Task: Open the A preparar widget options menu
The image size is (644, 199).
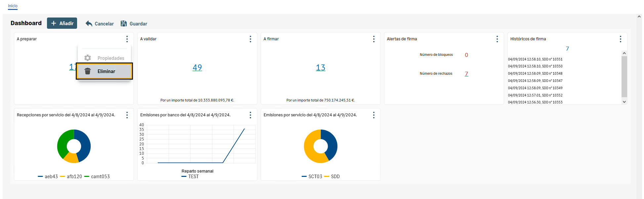Action: (127, 39)
